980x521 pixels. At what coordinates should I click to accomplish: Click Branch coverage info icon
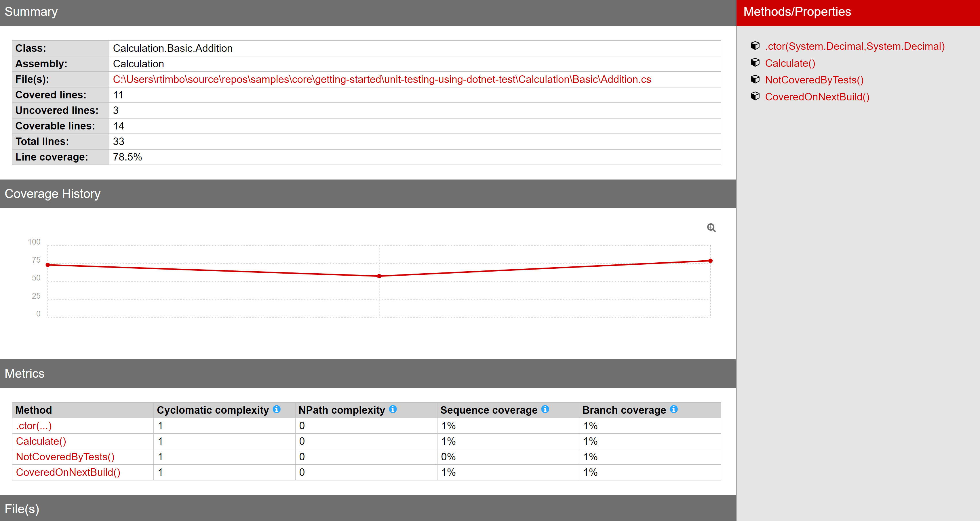(674, 409)
